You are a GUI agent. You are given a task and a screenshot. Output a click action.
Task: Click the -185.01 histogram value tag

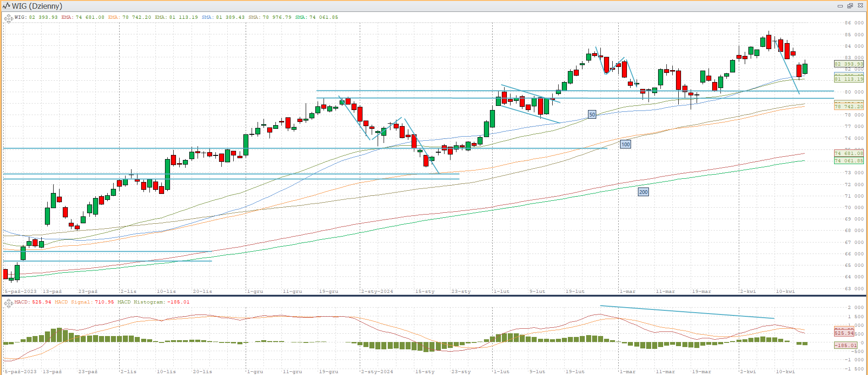tap(846, 345)
